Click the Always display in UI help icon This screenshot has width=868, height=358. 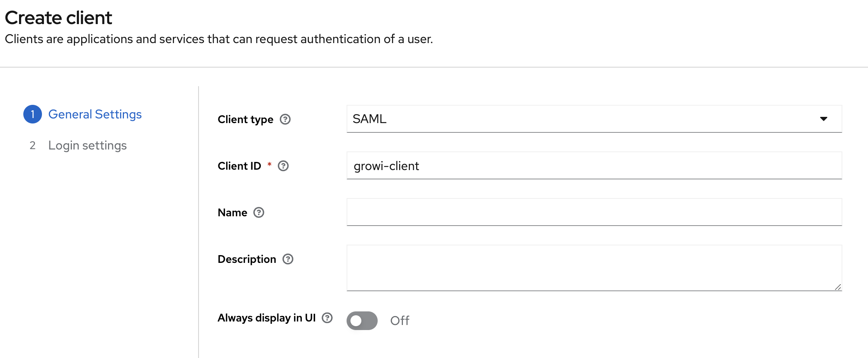(327, 318)
